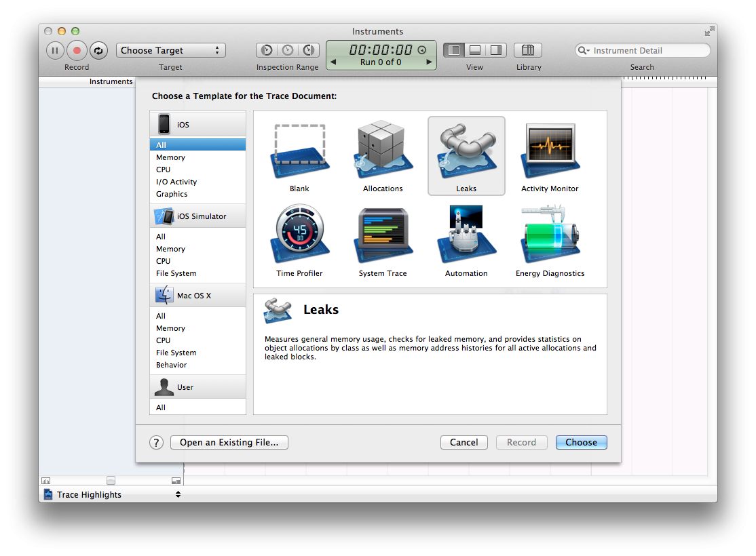Viewport: 756px width, 556px height.
Task: Select Graphics under iOS
Action: click(197, 194)
